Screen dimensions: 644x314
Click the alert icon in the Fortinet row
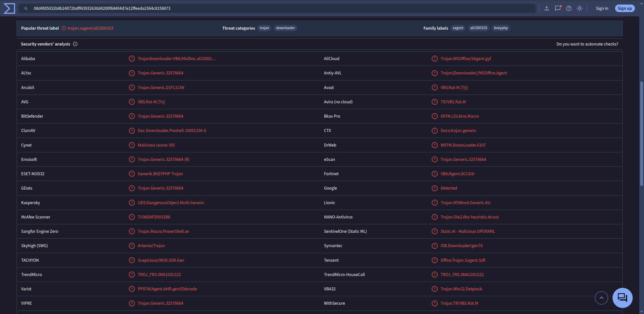pos(434,174)
